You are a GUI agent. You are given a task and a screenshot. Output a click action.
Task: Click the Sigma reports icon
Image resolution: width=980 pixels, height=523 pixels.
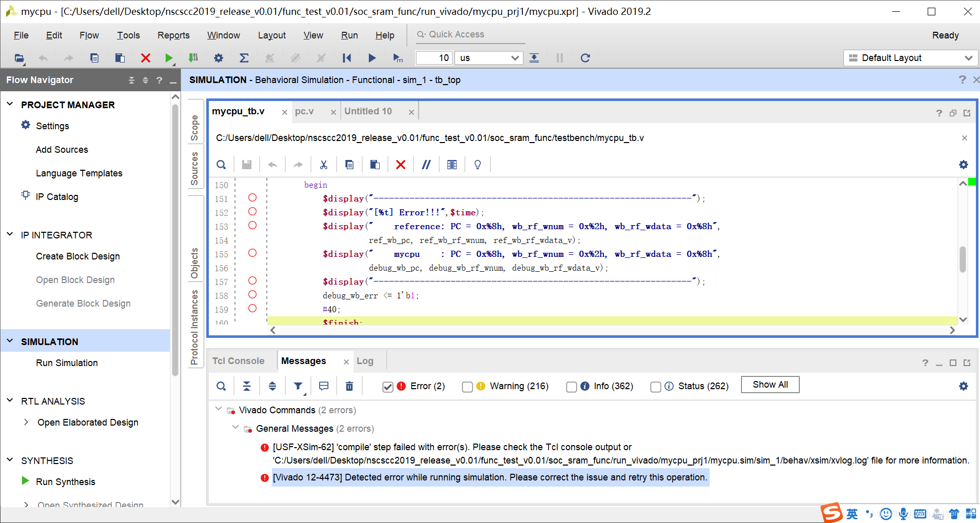point(244,58)
